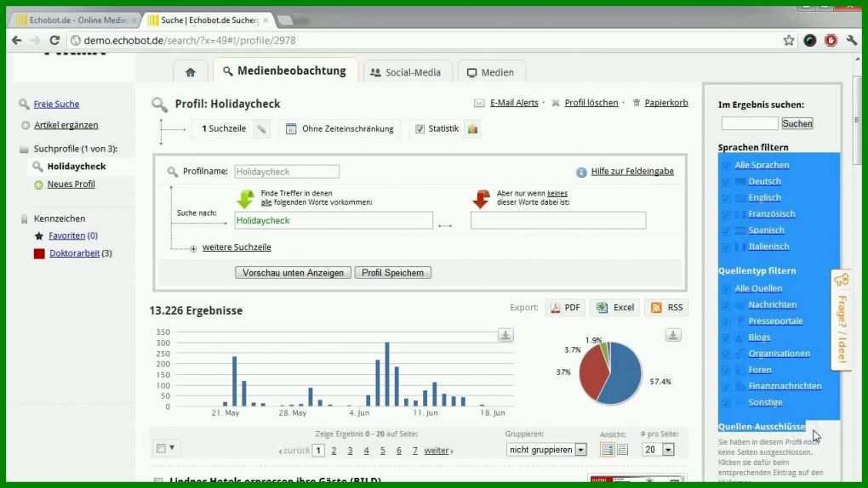Click the pencil icon beside 1 Suchzeile
Screen dimensions: 868x488
(x=261, y=129)
